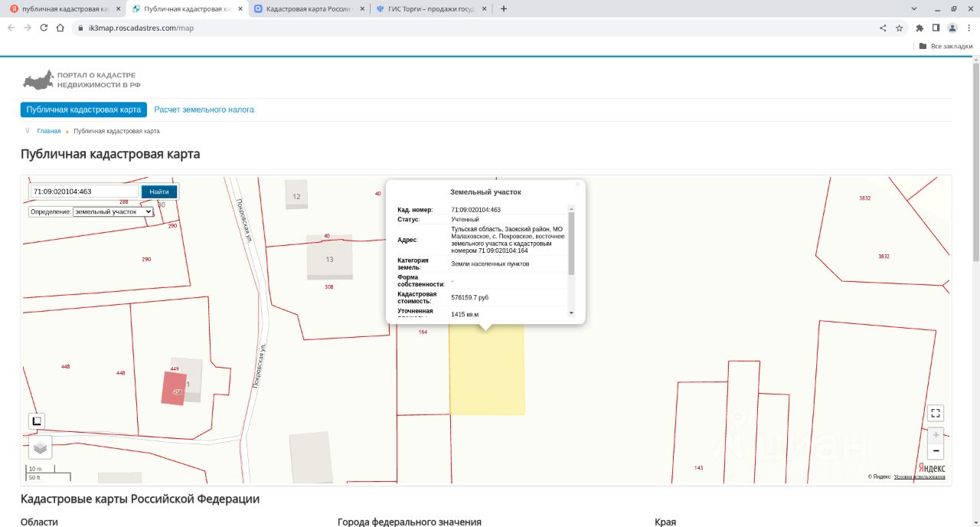Screen dimensions: 980x527
Task: Click parcel label 143 on the map
Action: point(698,467)
